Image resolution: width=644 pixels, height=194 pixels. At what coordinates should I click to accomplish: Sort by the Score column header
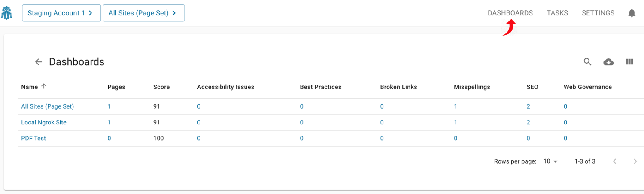pos(161,87)
